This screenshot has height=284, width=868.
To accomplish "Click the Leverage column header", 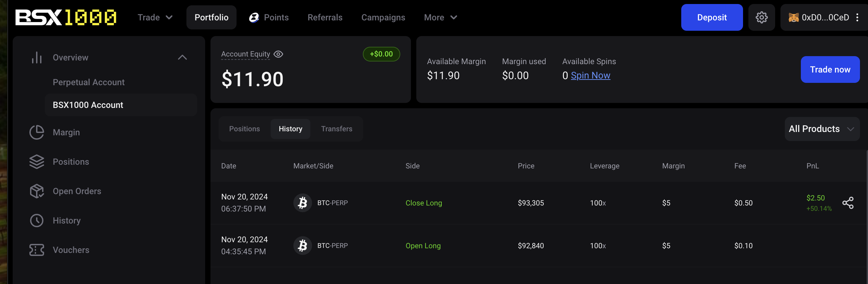I will [604, 166].
